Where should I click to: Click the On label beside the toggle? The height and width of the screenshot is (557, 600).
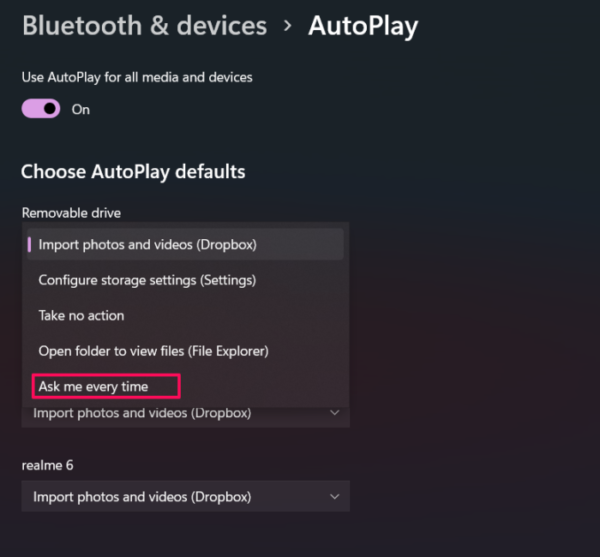click(x=81, y=109)
